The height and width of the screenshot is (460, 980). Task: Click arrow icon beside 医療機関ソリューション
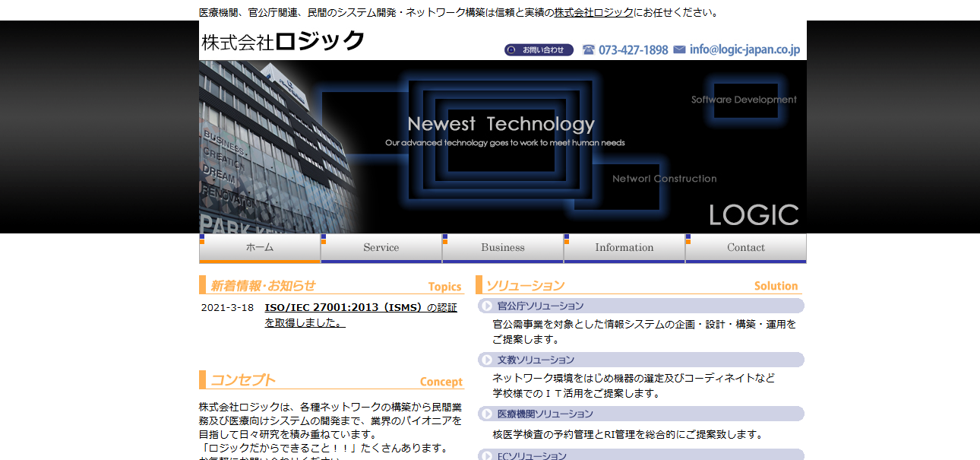click(487, 414)
